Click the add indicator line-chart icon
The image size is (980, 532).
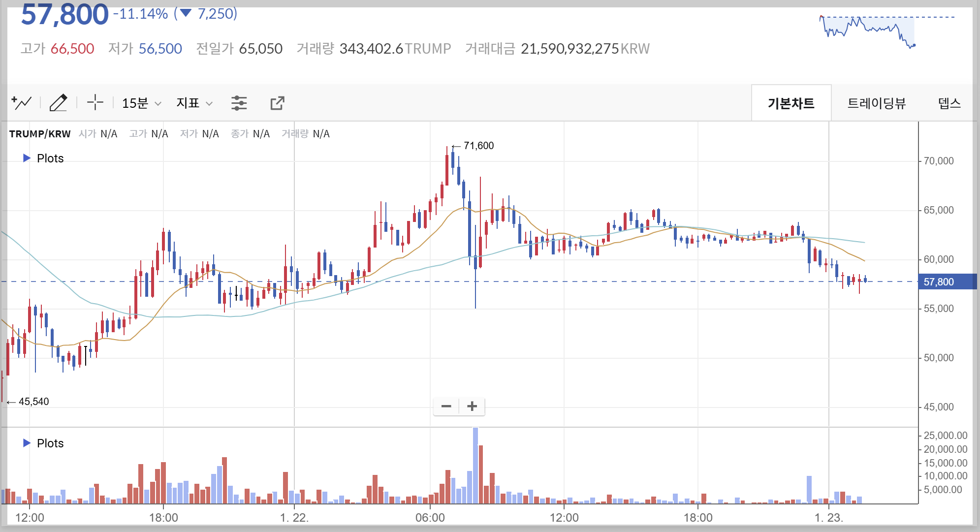pyautogui.click(x=21, y=103)
